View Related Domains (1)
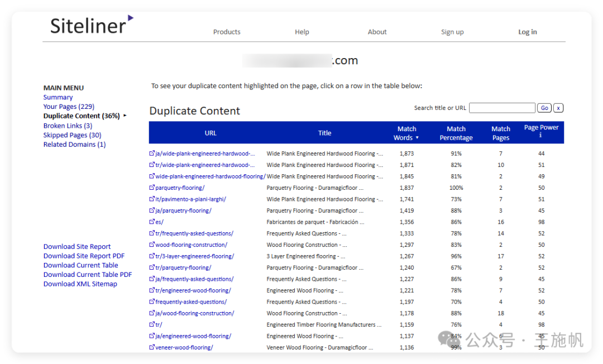 (75, 144)
